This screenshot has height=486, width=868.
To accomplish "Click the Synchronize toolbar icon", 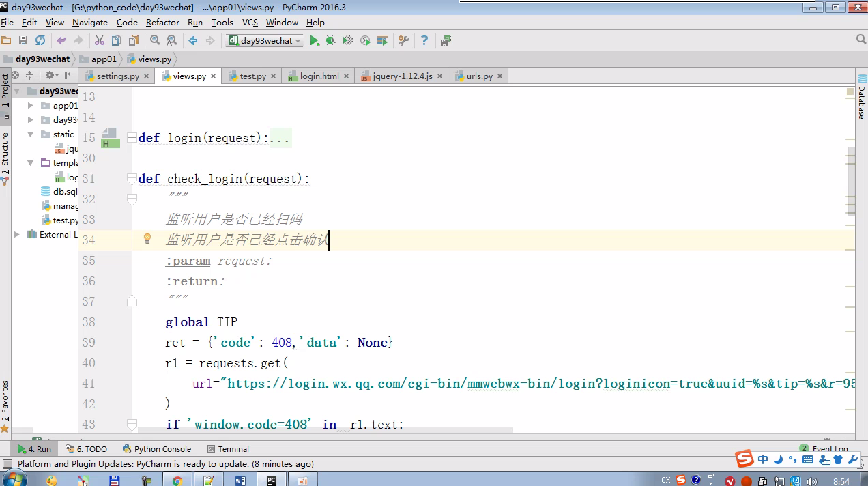I will pos(40,41).
